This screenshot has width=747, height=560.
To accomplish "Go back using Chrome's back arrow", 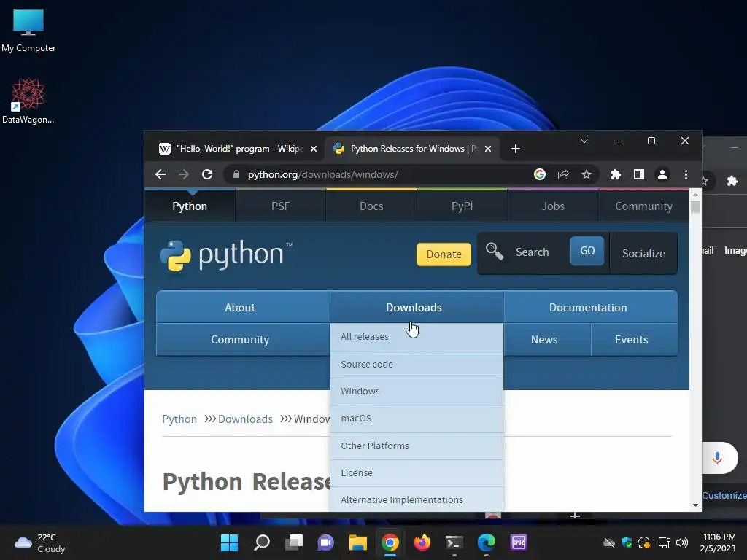I will pos(160,175).
